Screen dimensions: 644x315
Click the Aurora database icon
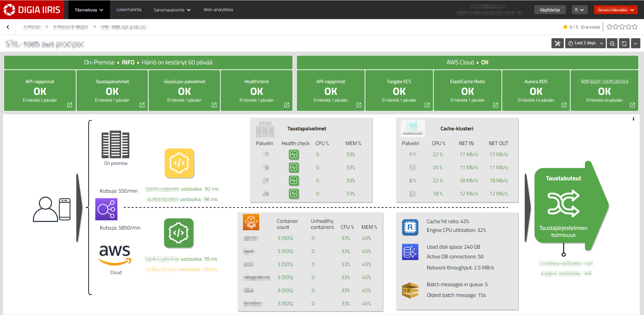[x=410, y=252]
